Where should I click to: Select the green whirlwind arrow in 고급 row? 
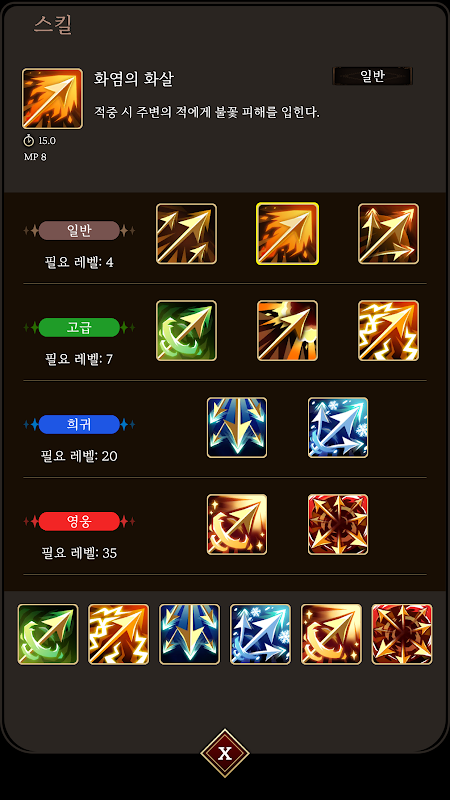tap(186, 331)
